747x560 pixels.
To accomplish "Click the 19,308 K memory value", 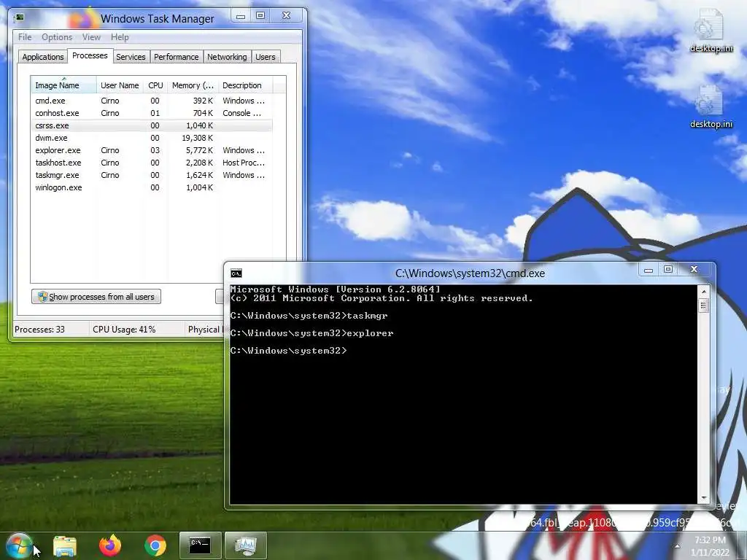I will point(197,138).
